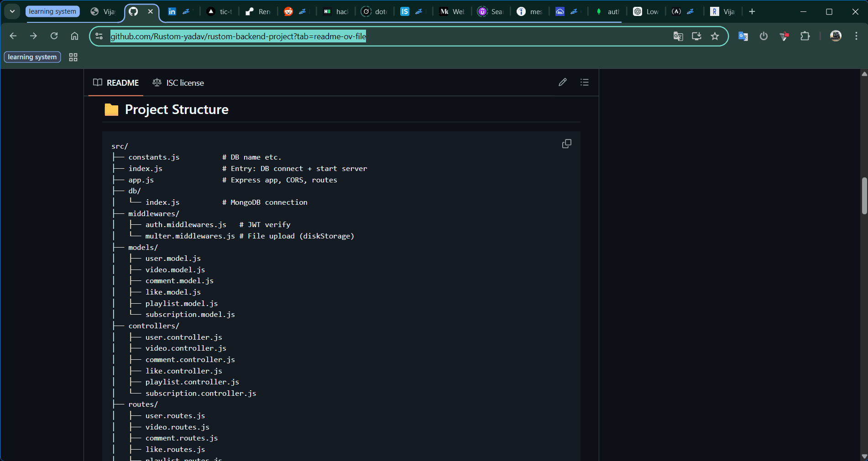The height and width of the screenshot is (461, 868).
Task: Click the text app.js in the tree
Action: (x=141, y=180)
